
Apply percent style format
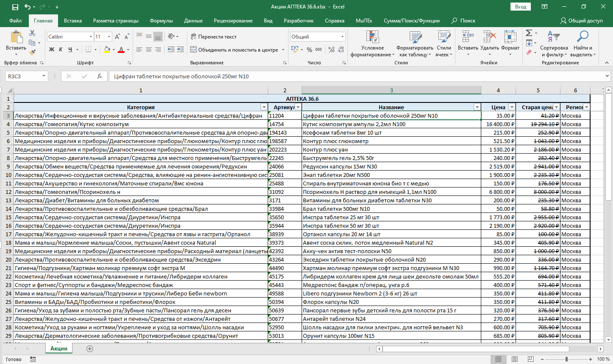(309, 50)
